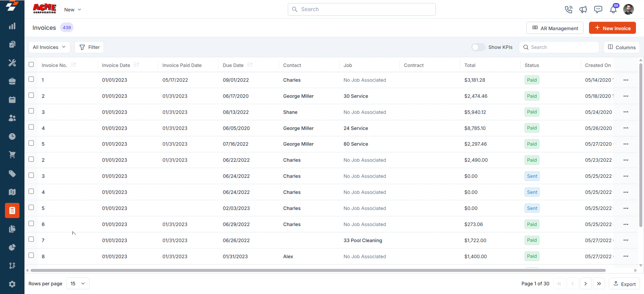Open row actions for the $1,400.00 Alex invoice
644x294 pixels.
[x=626, y=256]
